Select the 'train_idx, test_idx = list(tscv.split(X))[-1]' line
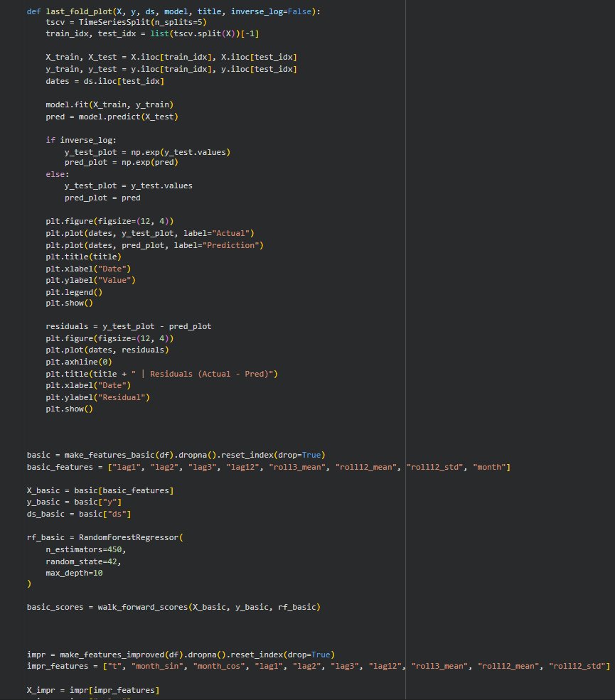Viewport: 615px width, 700px height. click(152, 33)
